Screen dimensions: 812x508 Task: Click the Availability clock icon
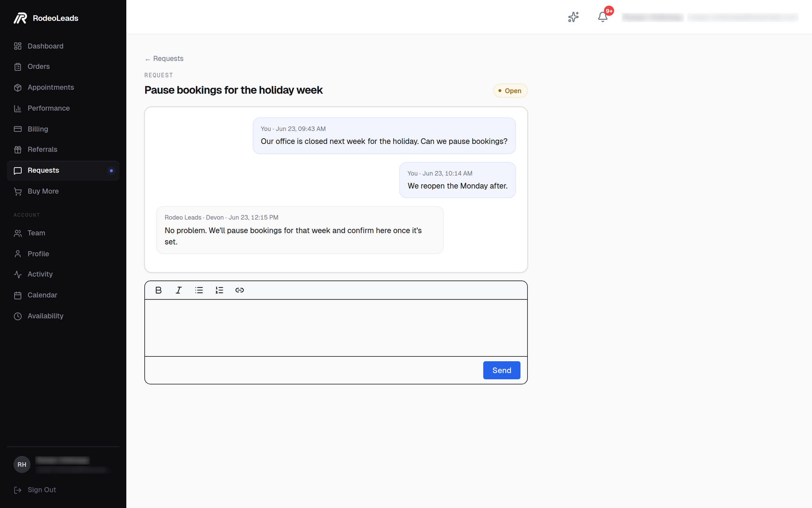tap(18, 316)
